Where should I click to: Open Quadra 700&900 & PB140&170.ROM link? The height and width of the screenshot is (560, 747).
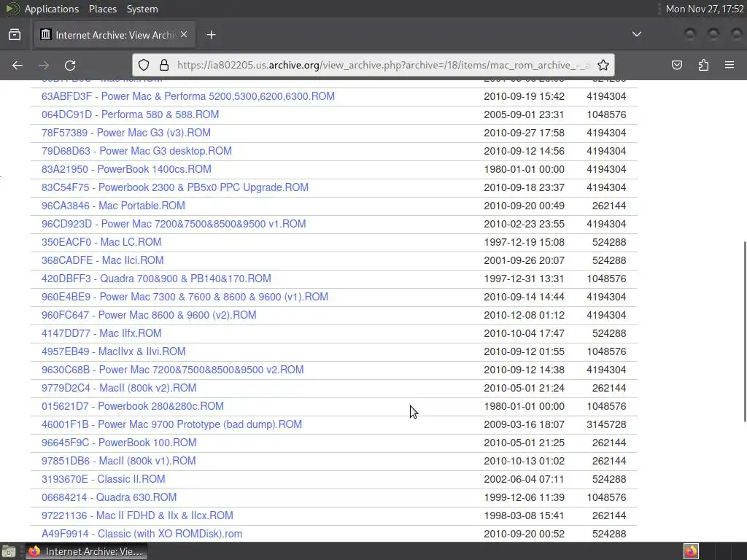(156, 279)
